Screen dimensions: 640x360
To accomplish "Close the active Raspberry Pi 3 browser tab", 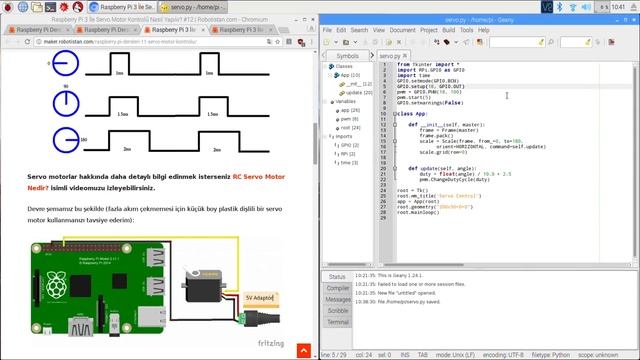I will tap(203, 30).
